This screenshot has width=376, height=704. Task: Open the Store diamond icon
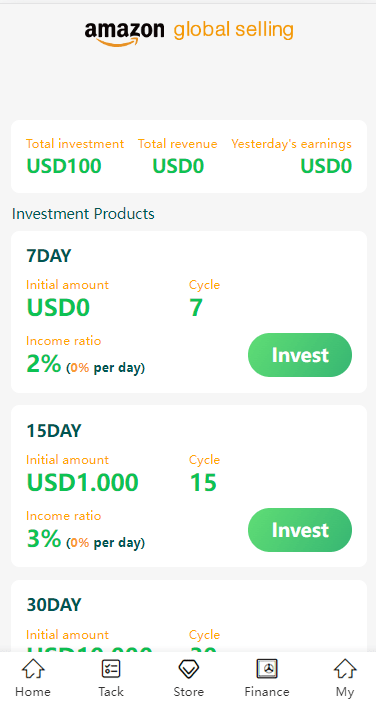coord(189,669)
